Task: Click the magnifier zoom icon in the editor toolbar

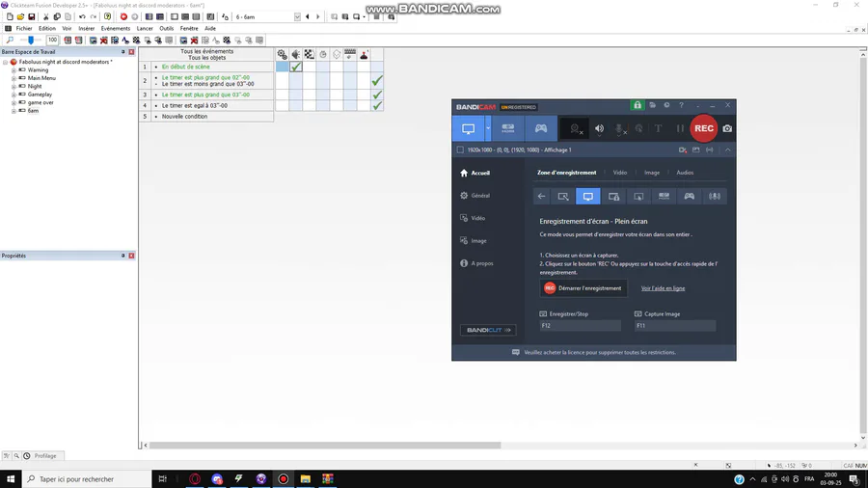Action: pyautogui.click(x=10, y=40)
